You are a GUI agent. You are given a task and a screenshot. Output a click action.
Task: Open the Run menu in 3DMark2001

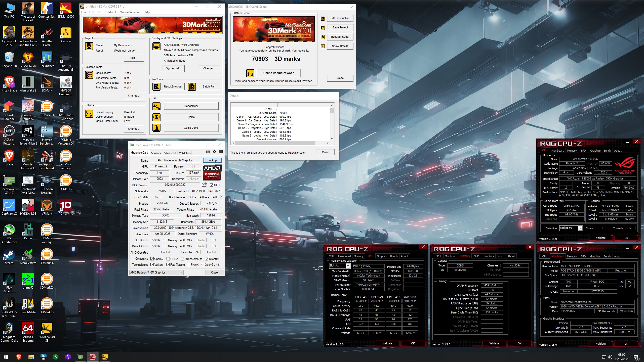pos(100,12)
